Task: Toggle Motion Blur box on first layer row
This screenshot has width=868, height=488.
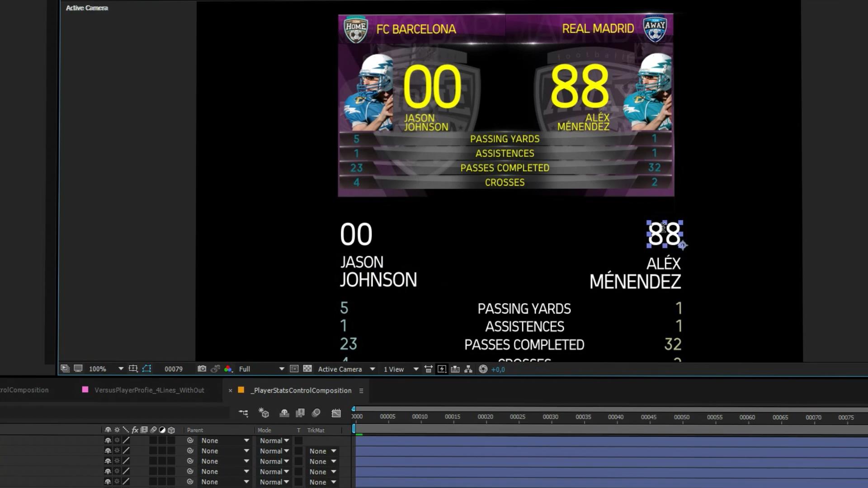Action: point(153,440)
